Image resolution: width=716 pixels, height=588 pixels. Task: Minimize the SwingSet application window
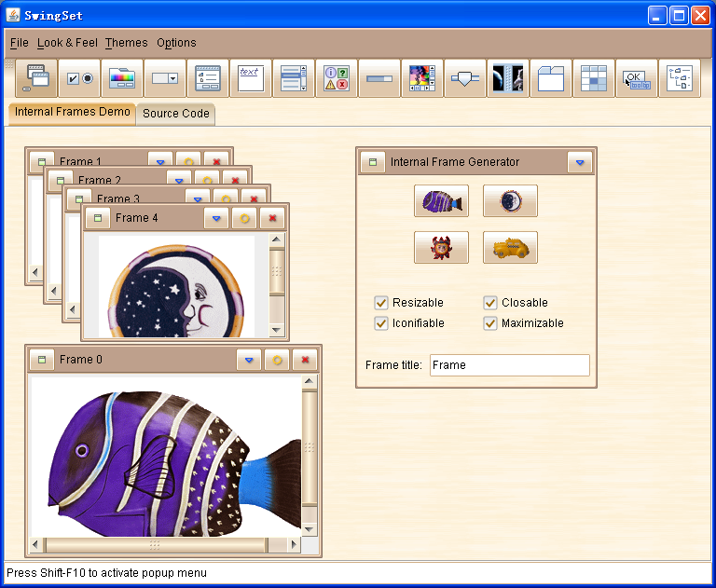(x=657, y=16)
